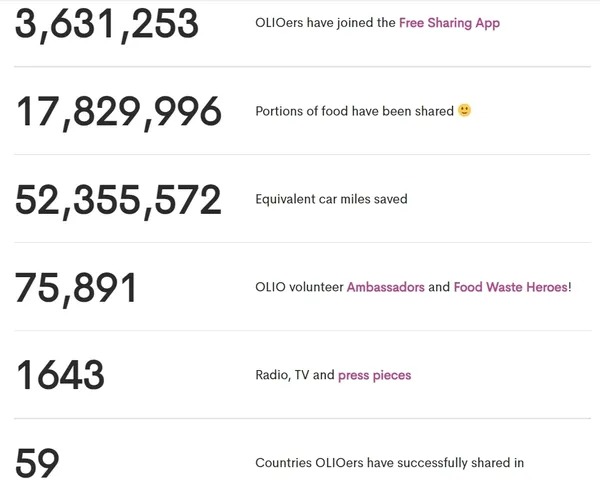Viewport: 600px width, 488px height.
Task: Open the Food Waste Heroes link
Action: click(510, 287)
